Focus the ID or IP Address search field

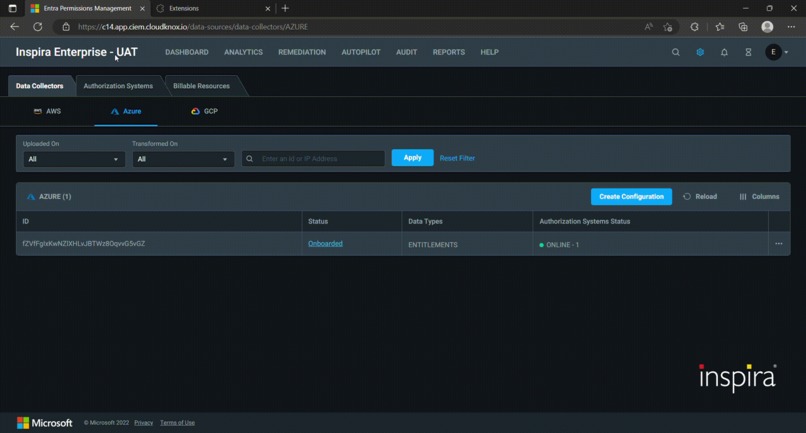coord(313,158)
